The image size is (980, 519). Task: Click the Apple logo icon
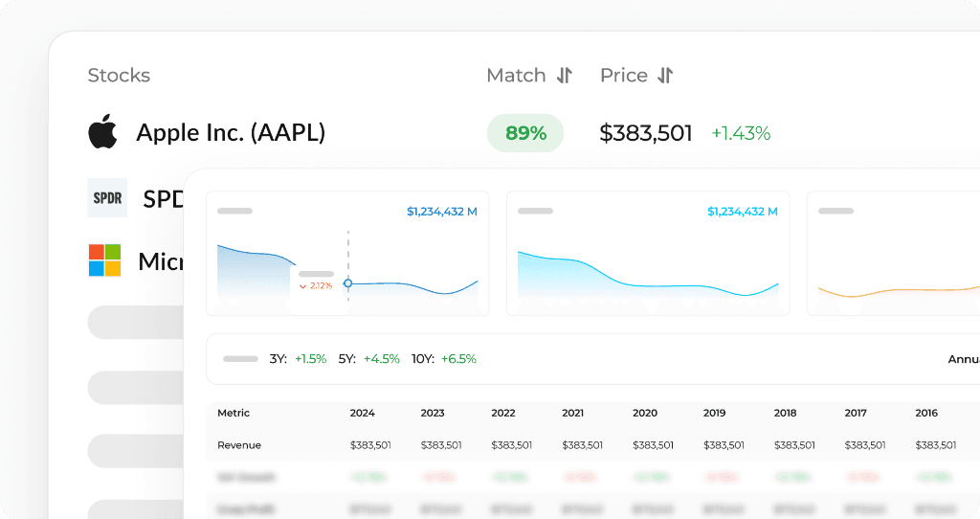coord(103,131)
